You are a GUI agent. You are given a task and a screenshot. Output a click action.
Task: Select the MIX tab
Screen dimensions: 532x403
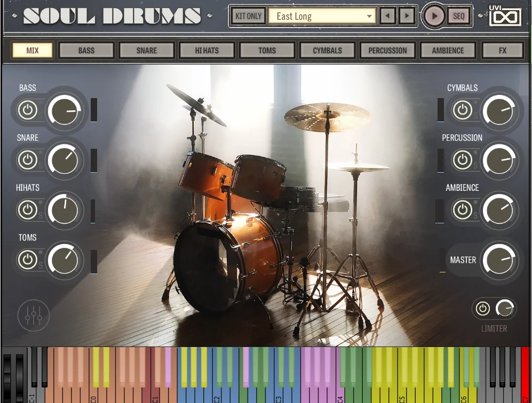click(x=33, y=51)
